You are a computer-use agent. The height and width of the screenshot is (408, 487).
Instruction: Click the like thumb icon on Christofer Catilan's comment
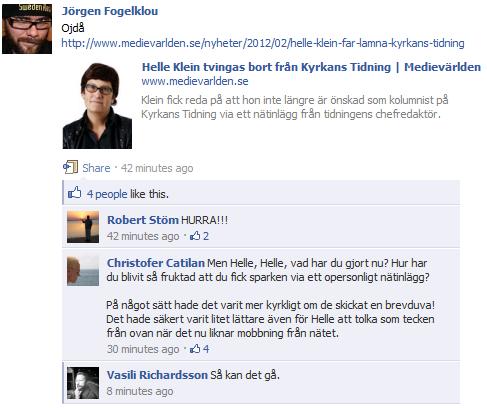[x=195, y=349]
